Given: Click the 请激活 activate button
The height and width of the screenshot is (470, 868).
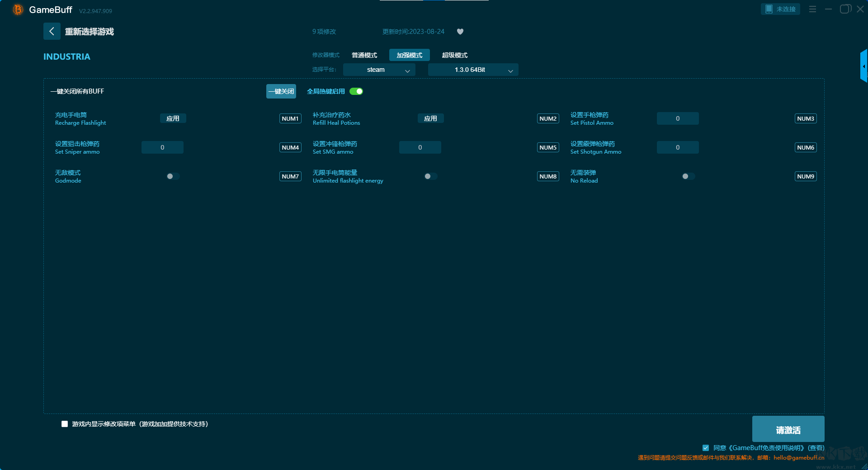Looking at the screenshot, I should (788, 429).
